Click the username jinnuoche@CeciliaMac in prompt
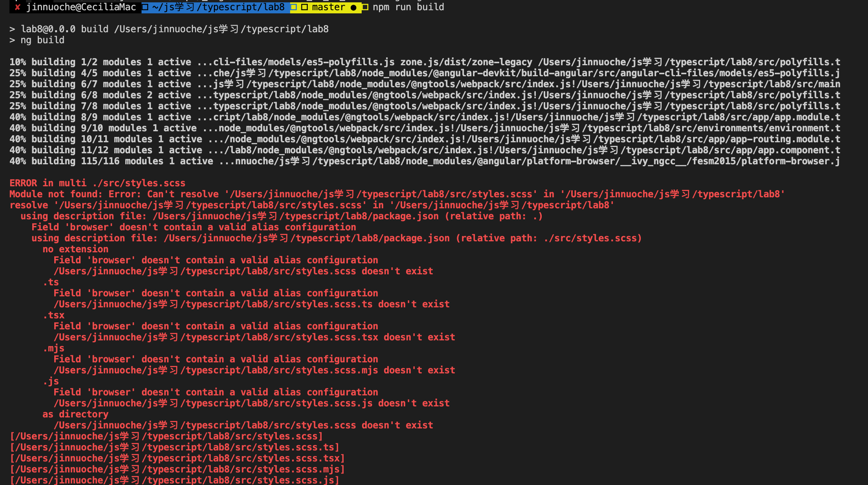 (81, 7)
